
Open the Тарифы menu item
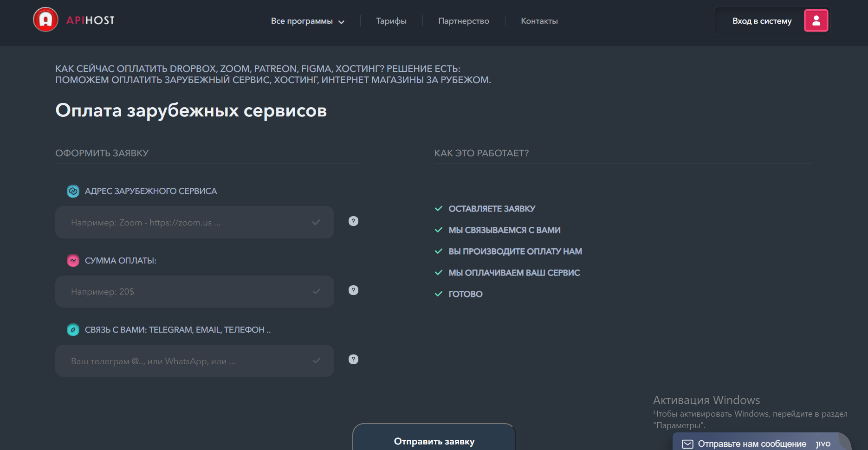[x=391, y=21]
